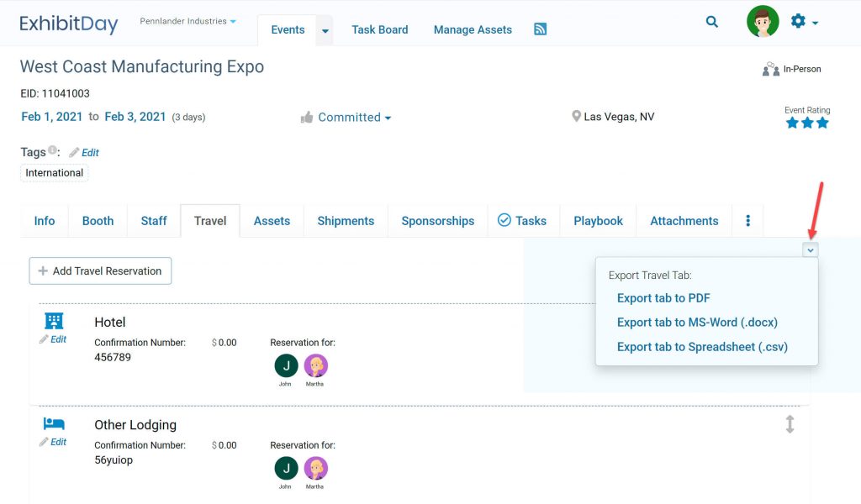Click the location pin beside Las Vegas
This screenshot has height=504, width=861.
[x=577, y=116]
